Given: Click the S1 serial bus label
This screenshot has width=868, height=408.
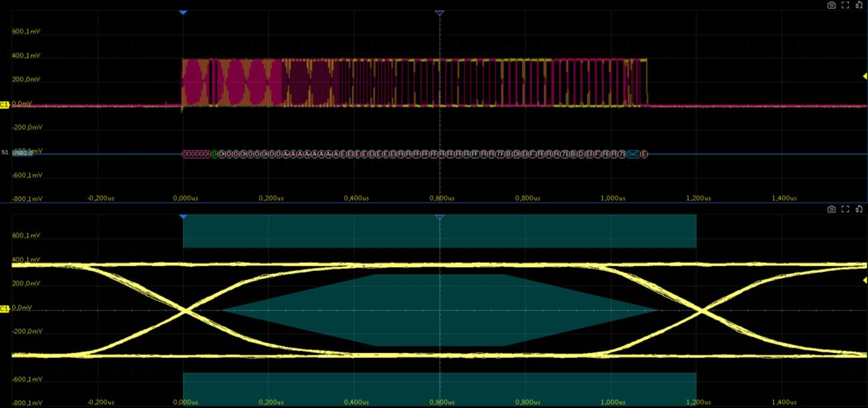Looking at the screenshot, I should click(5, 152).
